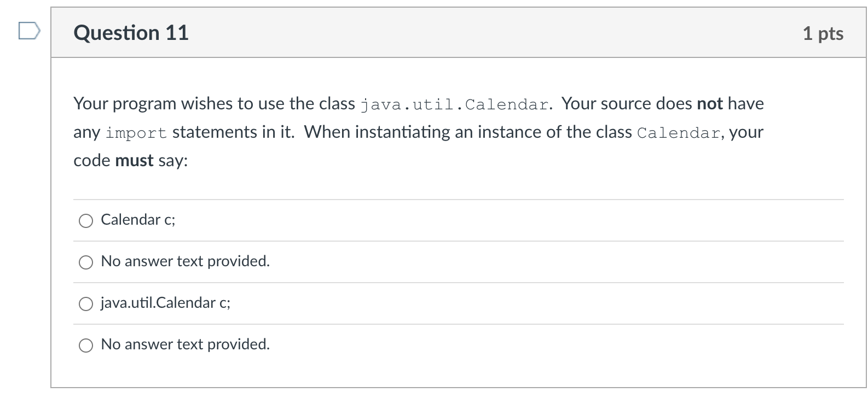Choose the last option's blank-answer radio button
Screen dimensions: 868x398
(x=86, y=346)
